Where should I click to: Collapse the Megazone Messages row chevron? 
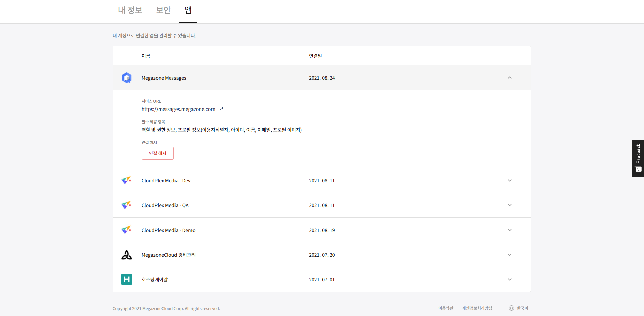pyautogui.click(x=509, y=78)
